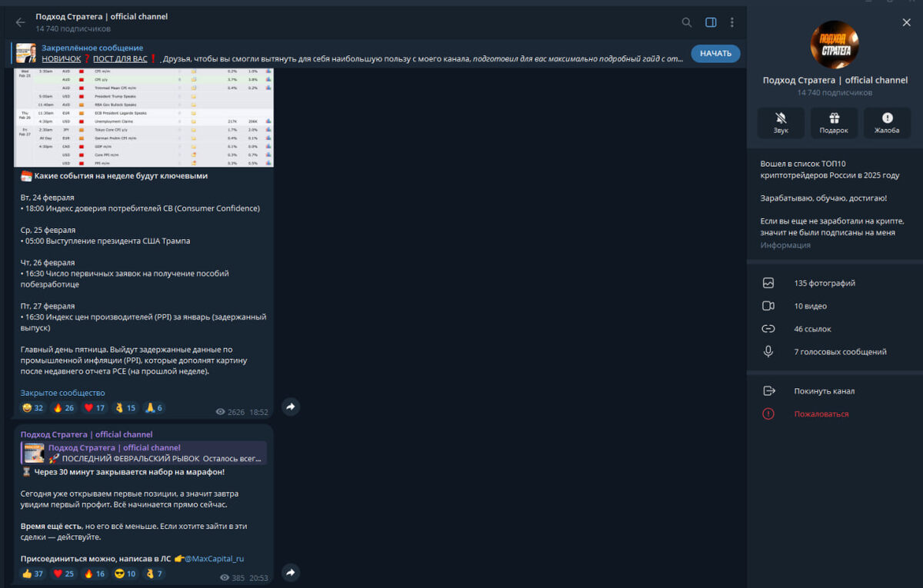The image size is (923, 588).
Task: Close the channel info panel
Action: point(906,22)
